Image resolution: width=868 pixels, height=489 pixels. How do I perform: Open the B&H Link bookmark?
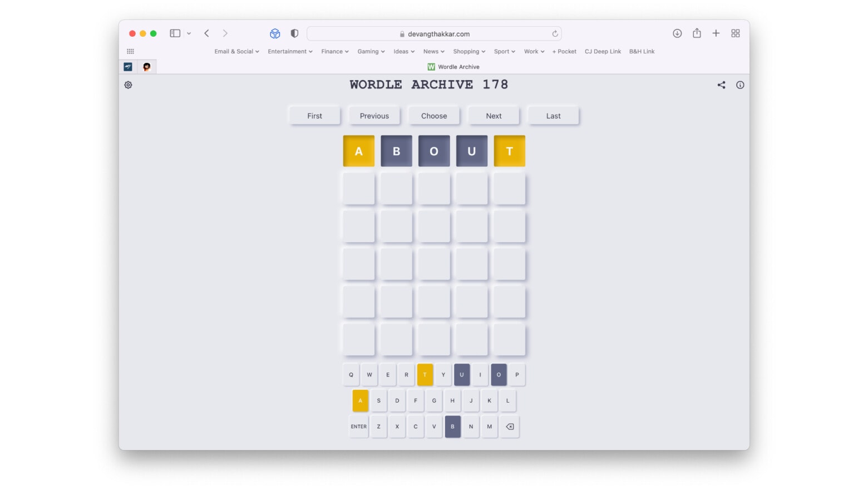click(641, 51)
